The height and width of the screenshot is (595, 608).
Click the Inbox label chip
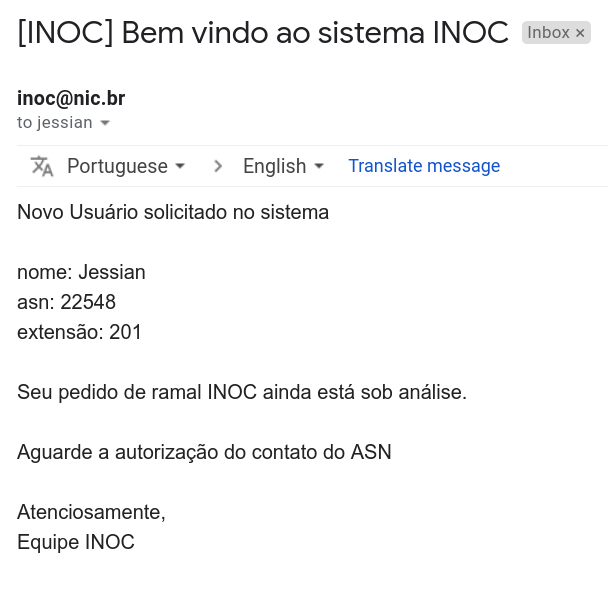(x=548, y=33)
